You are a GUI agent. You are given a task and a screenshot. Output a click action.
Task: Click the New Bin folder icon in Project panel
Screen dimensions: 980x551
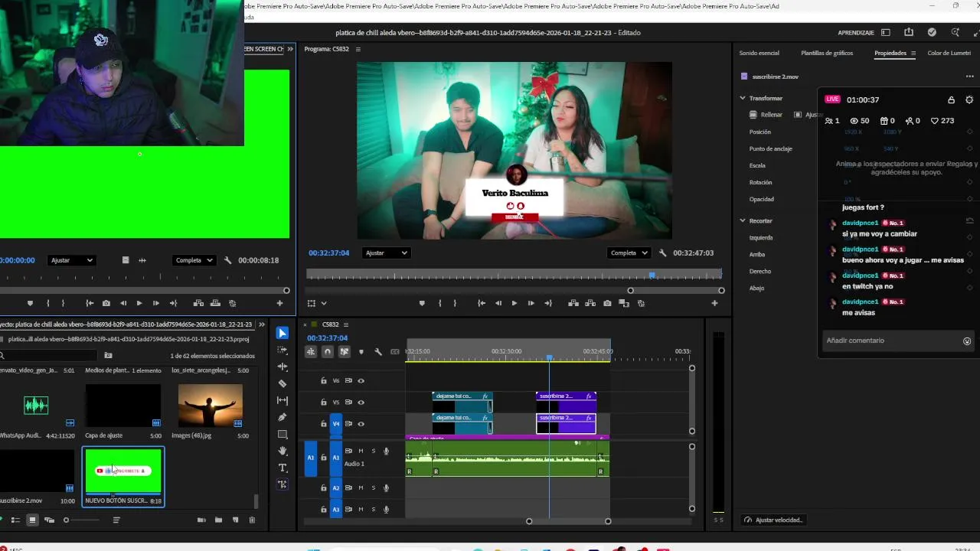tap(218, 520)
